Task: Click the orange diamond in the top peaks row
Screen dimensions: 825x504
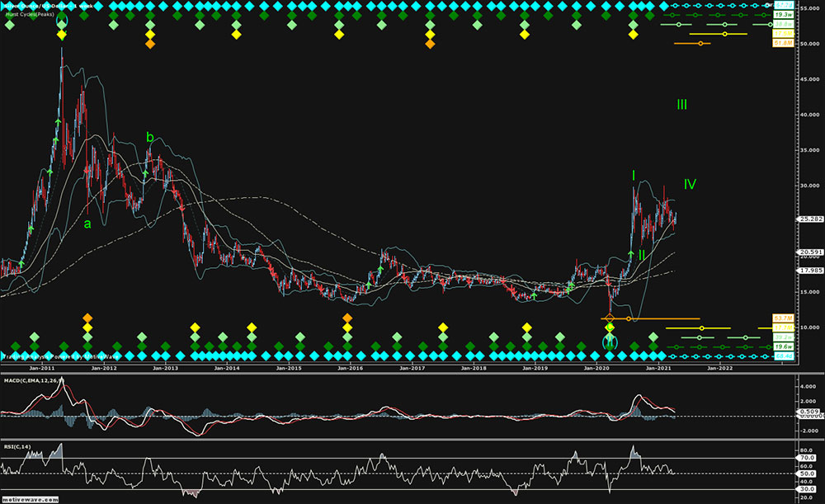Action: 150,44
